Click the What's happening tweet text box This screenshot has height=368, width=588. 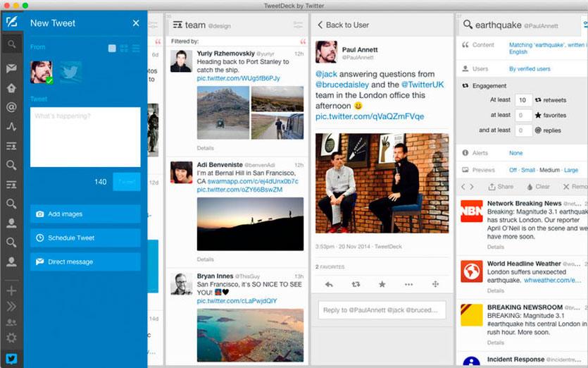(x=85, y=137)
